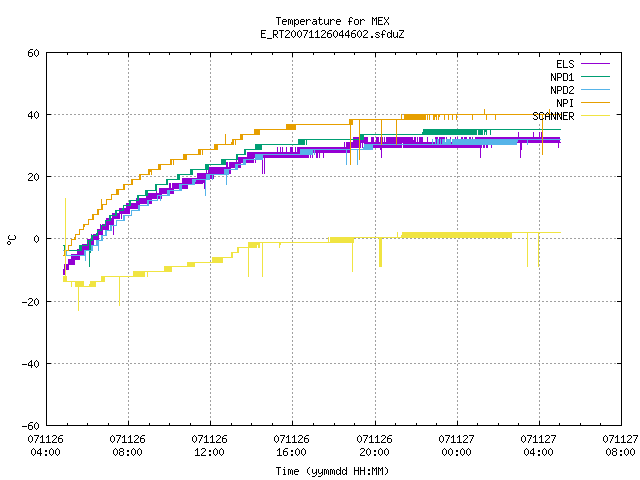Click the blue NPD2 legend line sample
The image size is (640, 480).
point(596,90)
